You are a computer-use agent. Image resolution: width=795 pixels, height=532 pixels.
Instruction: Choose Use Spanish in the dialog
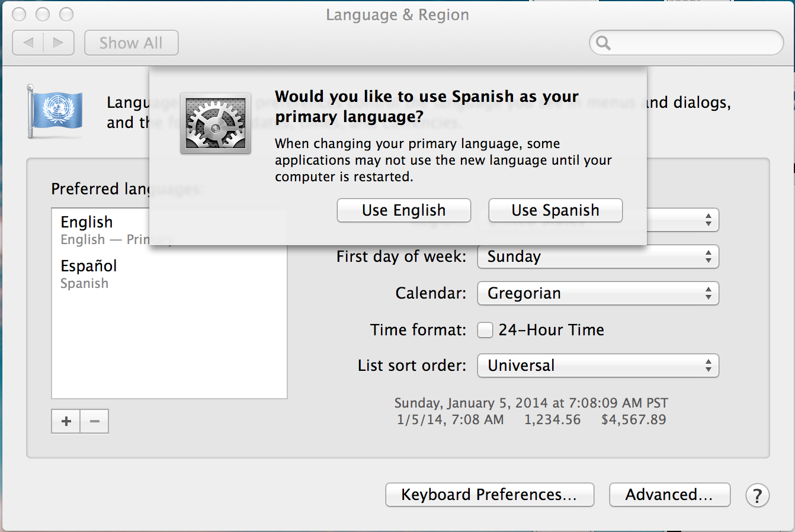point(555,210)
